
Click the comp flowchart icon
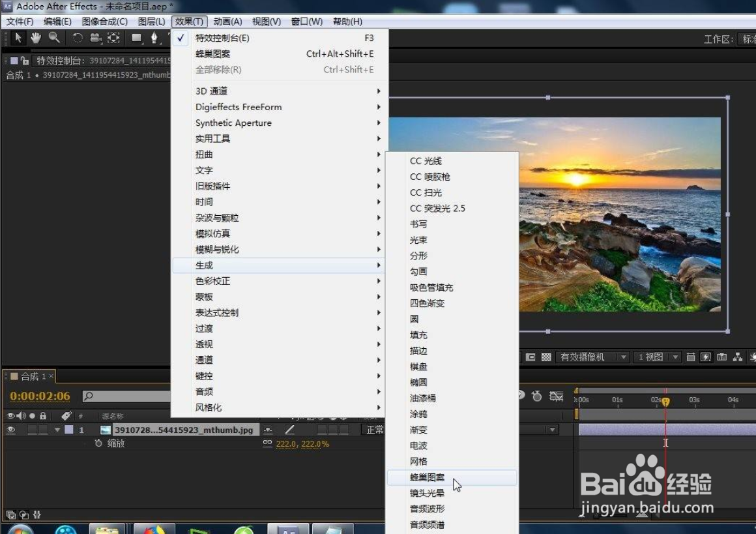click(738, 357)
